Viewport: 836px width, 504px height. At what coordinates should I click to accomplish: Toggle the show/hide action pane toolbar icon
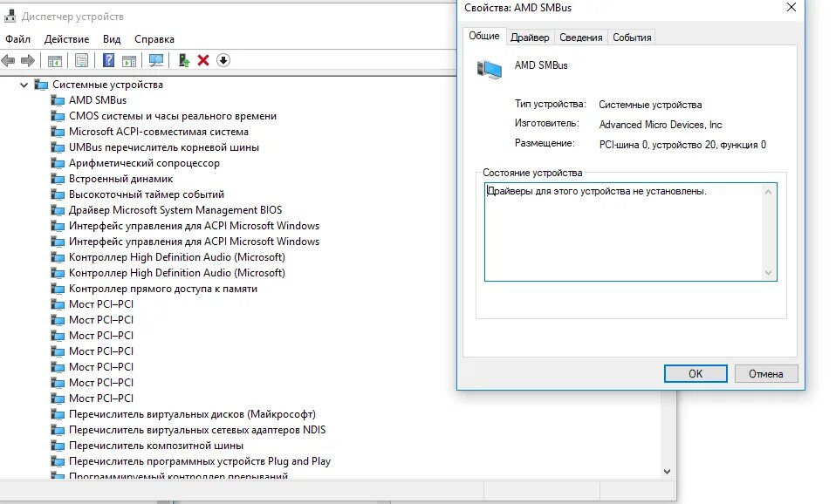pyautogui.click(x=129, y=61)
